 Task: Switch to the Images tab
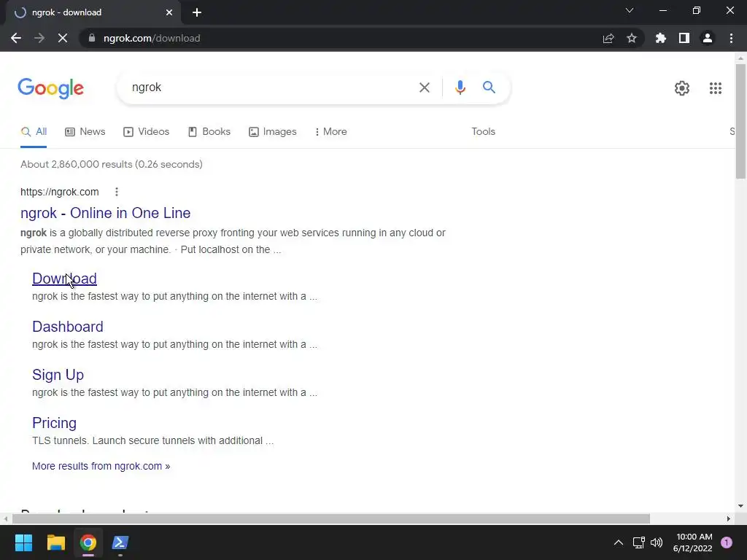pyautogui.click(x=273, y=132)
